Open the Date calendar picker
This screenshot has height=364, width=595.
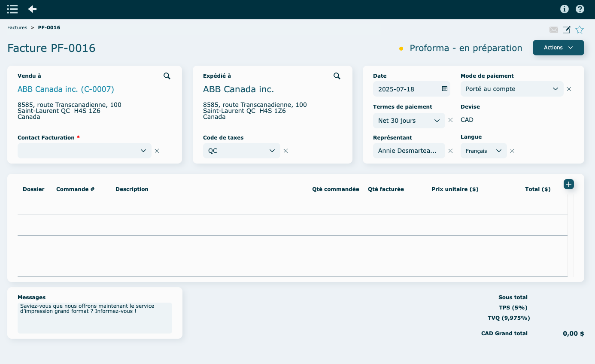point(445,89)
